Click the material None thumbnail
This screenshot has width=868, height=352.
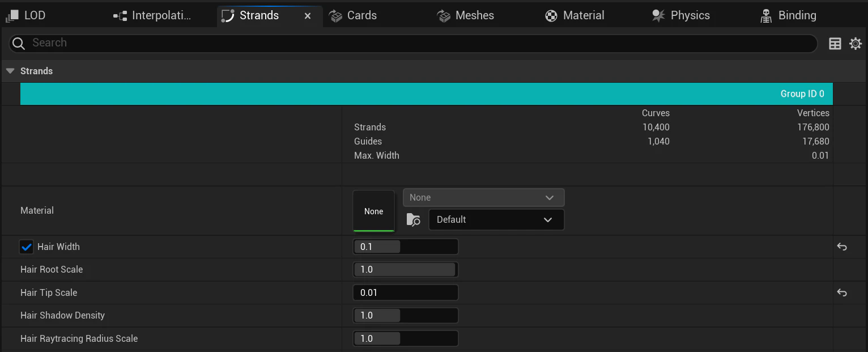pyautogui.click(x=373, y=211)
